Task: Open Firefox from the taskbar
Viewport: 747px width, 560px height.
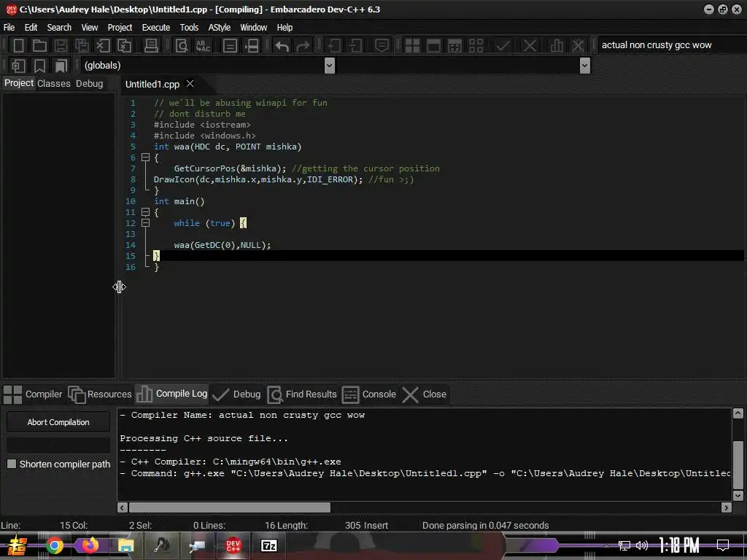Action: (90, 545)
